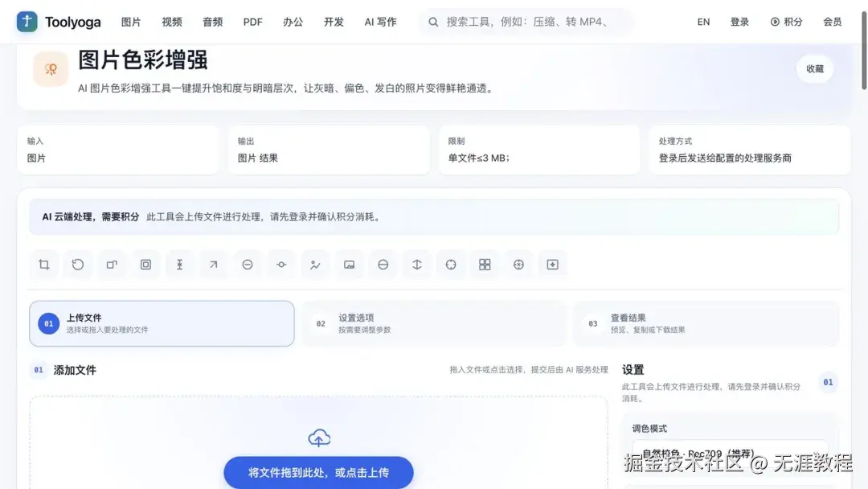Click the 单文件≤3 MB limit text
868x489 pixels.
click(478, 158)
